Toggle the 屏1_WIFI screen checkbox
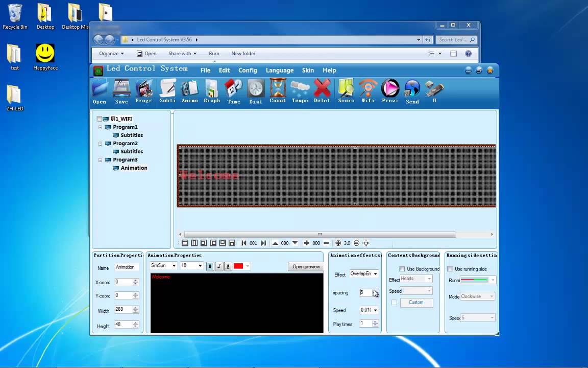 point(100,119)
